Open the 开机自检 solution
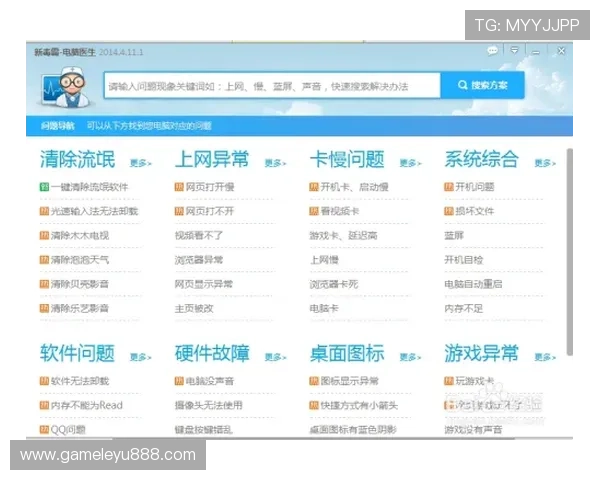Image resolution: width=600 pixels, height=480 pixels. tap(464, 260)
